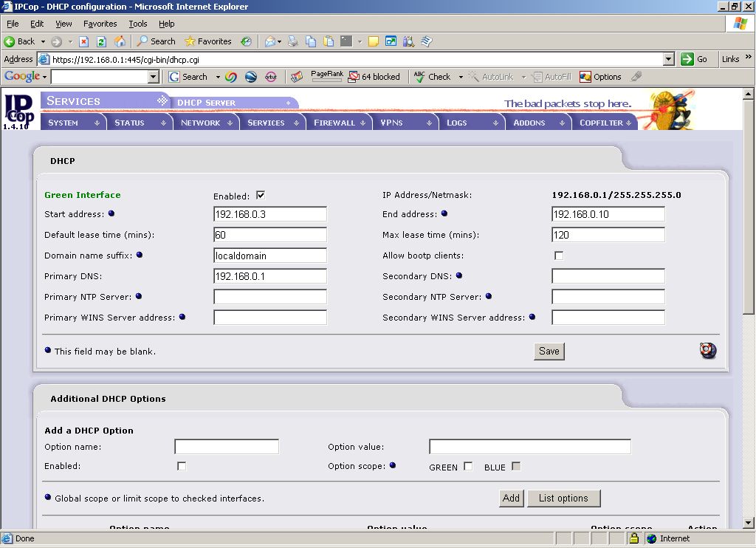Save the DHCP settings
This screenshot has height=548, width=756.
point(549,352)
